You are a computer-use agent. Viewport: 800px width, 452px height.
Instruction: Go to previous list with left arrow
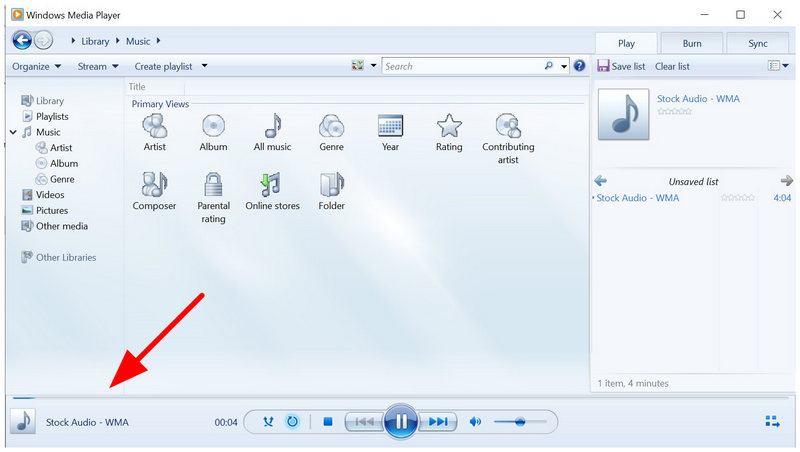pos(601,181)
